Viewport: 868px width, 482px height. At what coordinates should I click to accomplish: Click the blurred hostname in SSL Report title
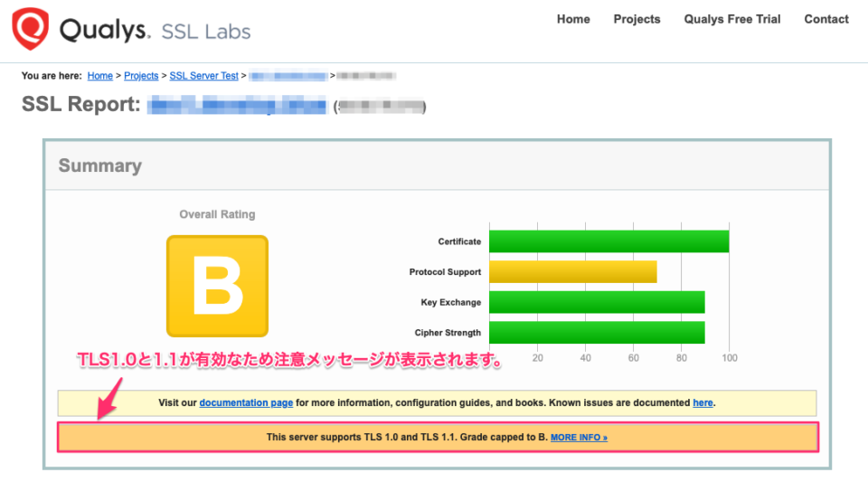[237, 105]
